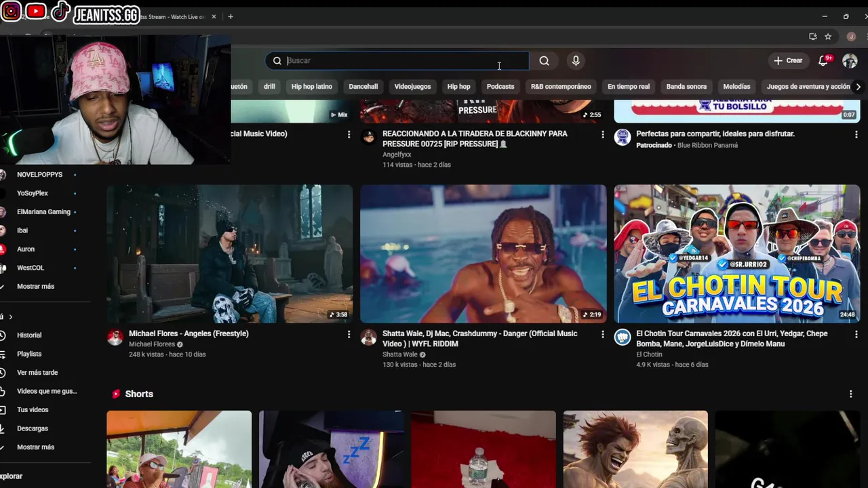The image size is (868, 488).
Task: Select the Hip hop chip
Action: [458, 87]
